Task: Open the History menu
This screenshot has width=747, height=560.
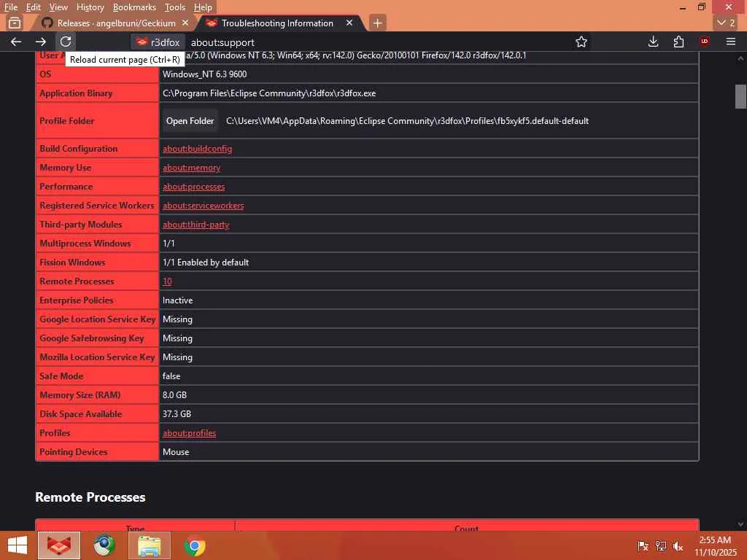Action: click(90, 7)
